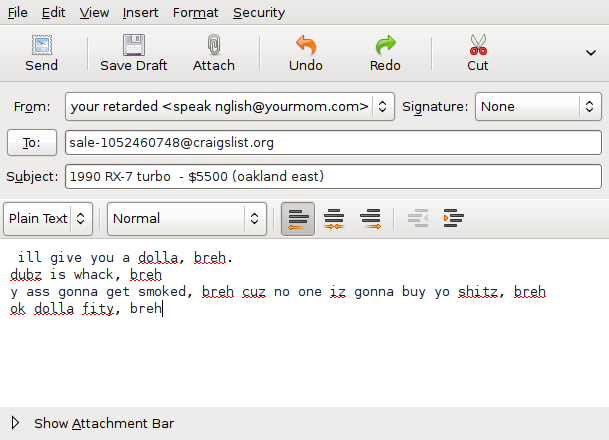Open the Normal paragraph style dropdown
The width and height of the screenshot is (609, 440).
187,218
